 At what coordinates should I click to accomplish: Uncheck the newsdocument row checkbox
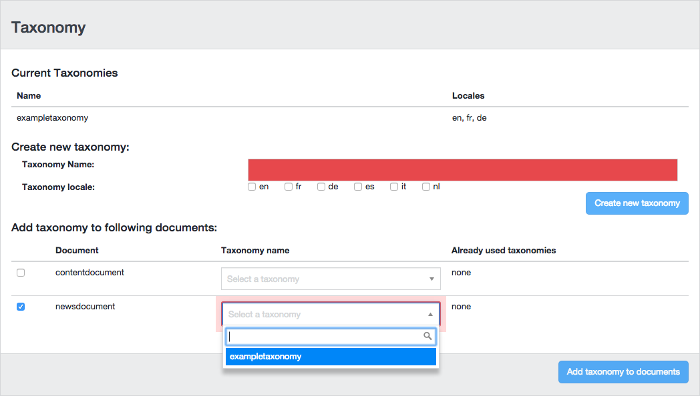point(21,307)
